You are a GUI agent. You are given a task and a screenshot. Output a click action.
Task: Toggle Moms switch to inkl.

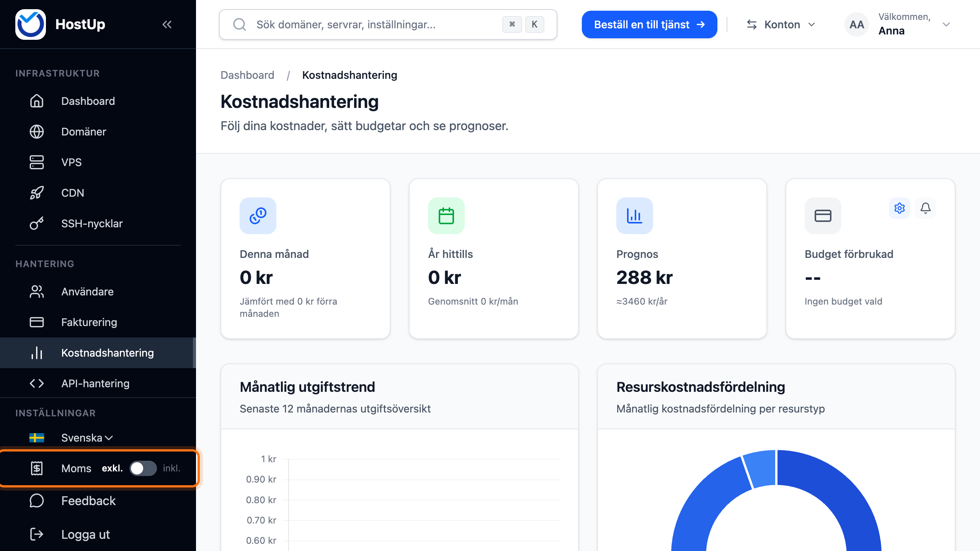(143, 468)
